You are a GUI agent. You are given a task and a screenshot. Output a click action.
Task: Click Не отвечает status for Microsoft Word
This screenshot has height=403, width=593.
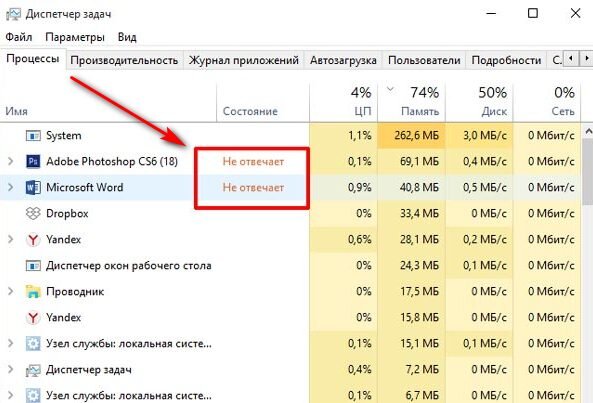pos(253,188)
